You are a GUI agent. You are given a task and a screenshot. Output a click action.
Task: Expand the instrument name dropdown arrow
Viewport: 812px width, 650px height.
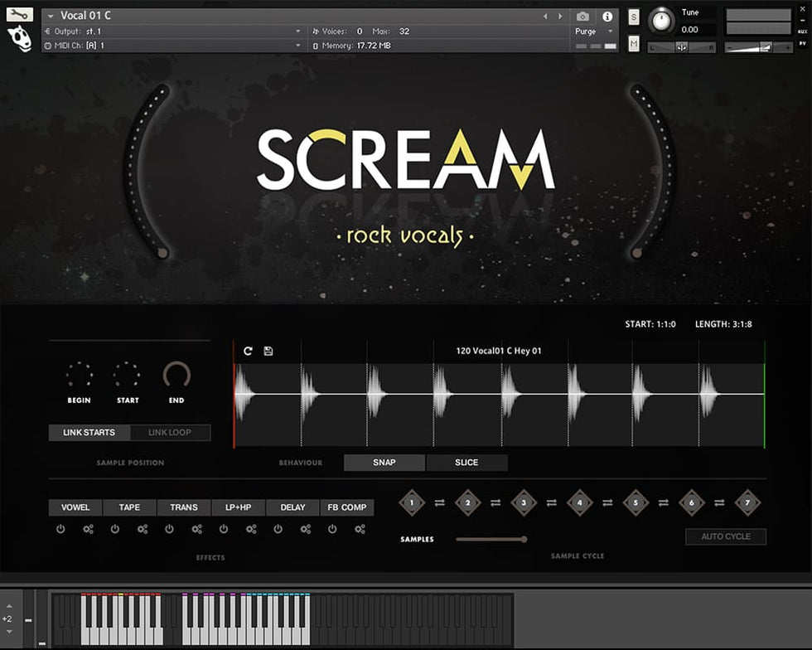tap(51, 16)
